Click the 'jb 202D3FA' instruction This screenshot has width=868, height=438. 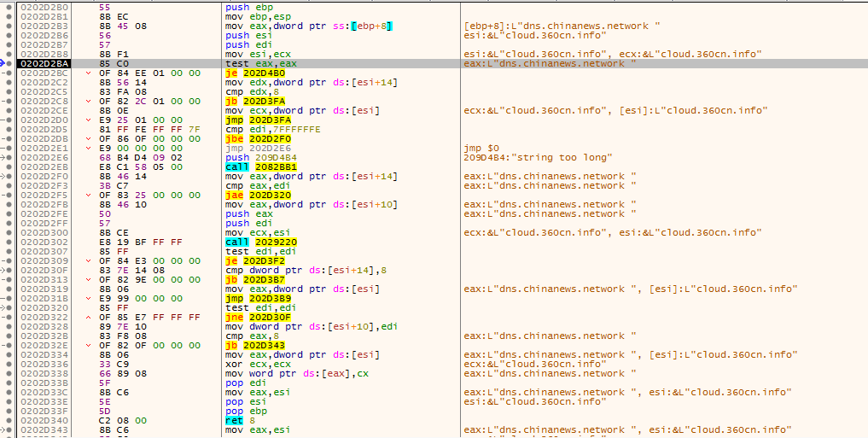point(255,102)
